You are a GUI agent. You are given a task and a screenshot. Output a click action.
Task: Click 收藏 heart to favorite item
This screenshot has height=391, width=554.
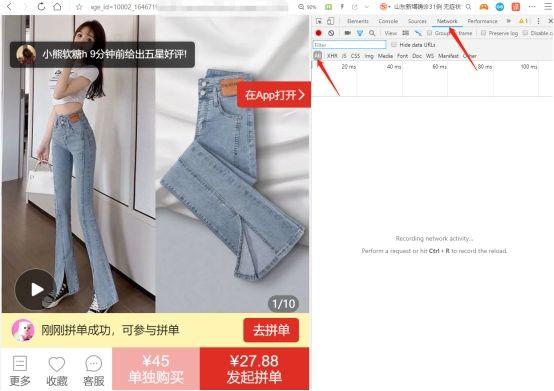pos(57,371)
